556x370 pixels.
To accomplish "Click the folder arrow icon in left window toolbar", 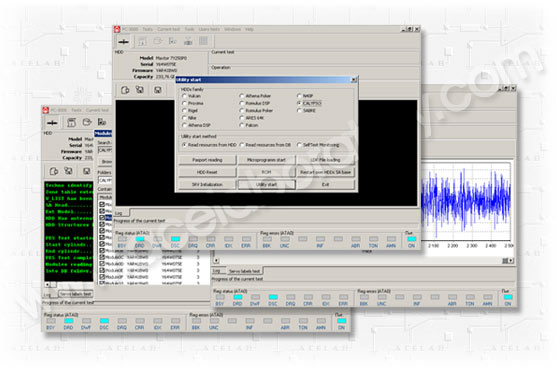I will 87,122.
